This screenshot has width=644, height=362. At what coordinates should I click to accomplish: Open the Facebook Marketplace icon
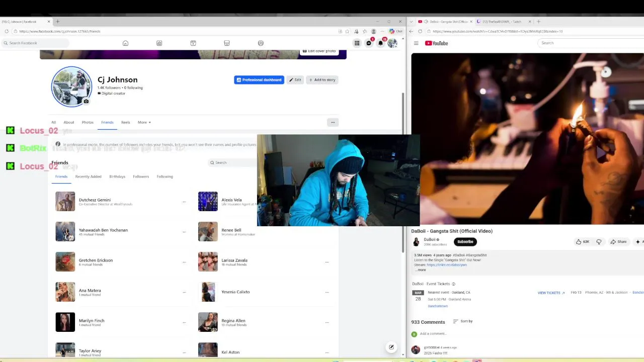[227, 43]
